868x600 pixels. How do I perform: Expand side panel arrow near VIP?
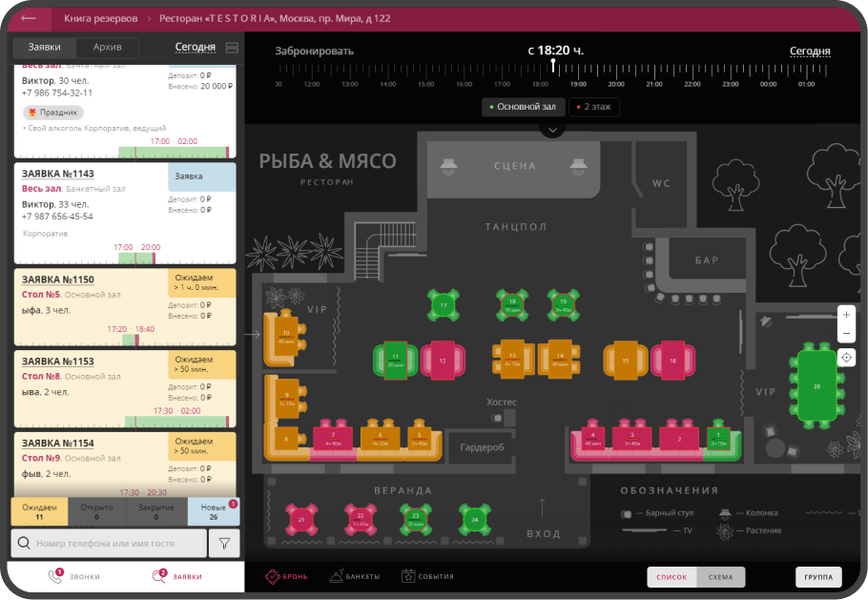[x=252, y=334]
